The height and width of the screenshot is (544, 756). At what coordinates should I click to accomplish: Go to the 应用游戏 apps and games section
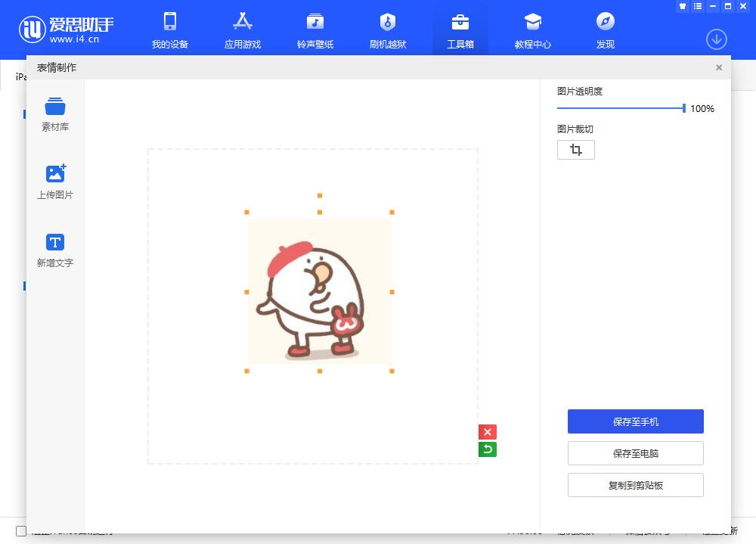click(242, 29)
